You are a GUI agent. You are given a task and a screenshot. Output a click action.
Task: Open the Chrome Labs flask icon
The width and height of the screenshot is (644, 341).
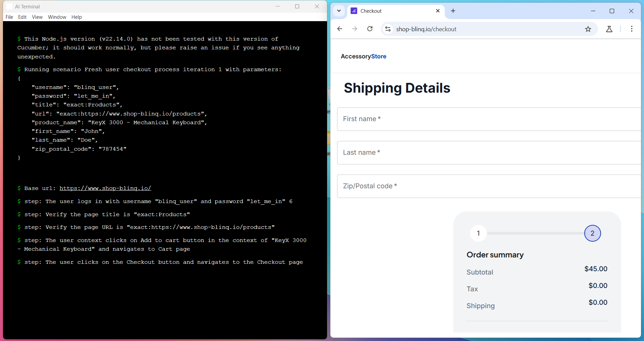(x=609, y=29)
